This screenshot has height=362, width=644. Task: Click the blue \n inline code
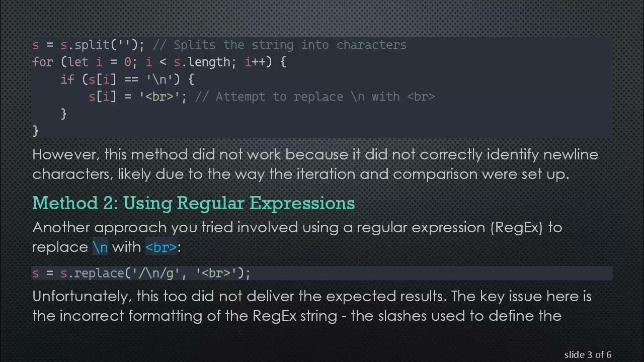pos(100,247)
